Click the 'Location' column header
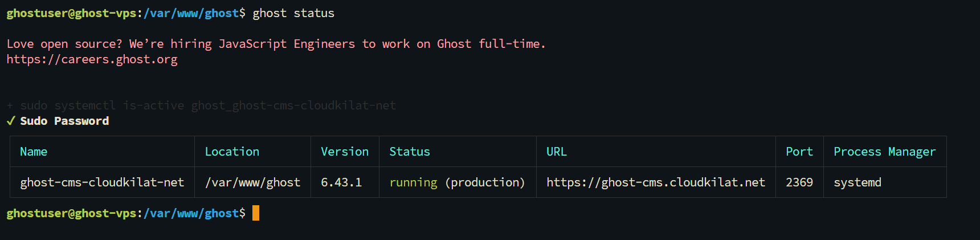Image resolution: width=980 pixels, height=240 pixels. (232, 152)
